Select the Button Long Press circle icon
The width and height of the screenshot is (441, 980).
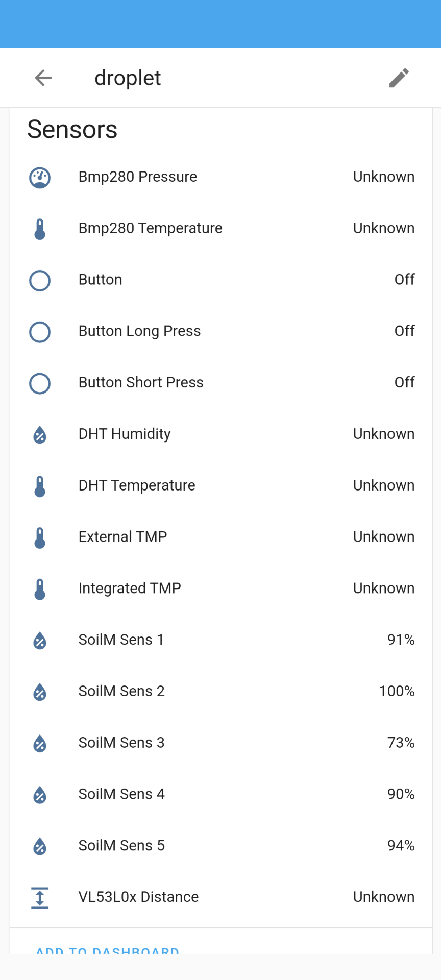40,332
